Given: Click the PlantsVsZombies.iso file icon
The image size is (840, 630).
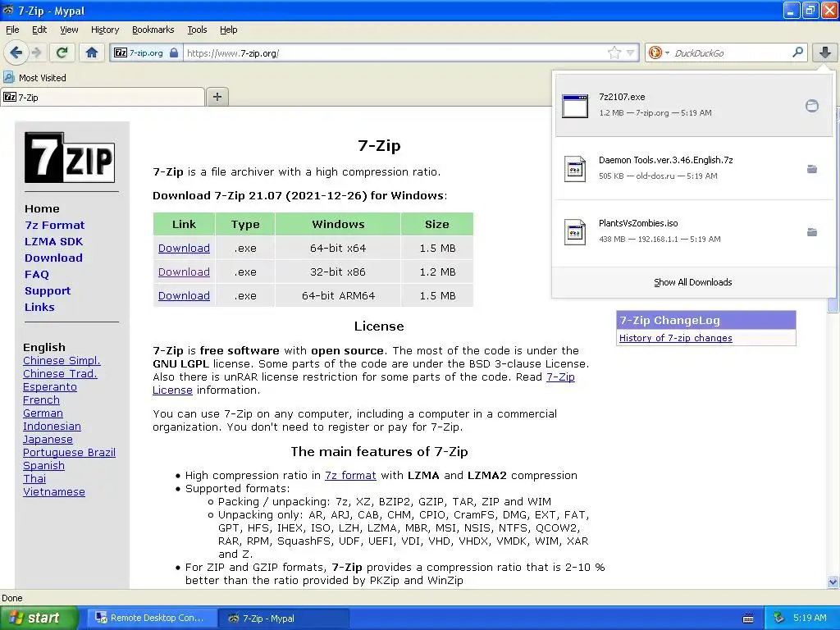Looking at the screenshot, I should tap(575, 232).
